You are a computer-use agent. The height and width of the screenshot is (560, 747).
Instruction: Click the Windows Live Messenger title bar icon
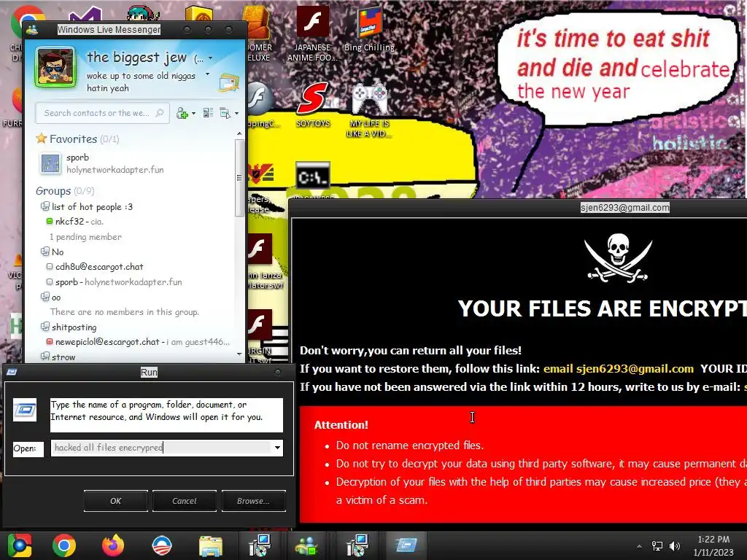tap(32, 29)
